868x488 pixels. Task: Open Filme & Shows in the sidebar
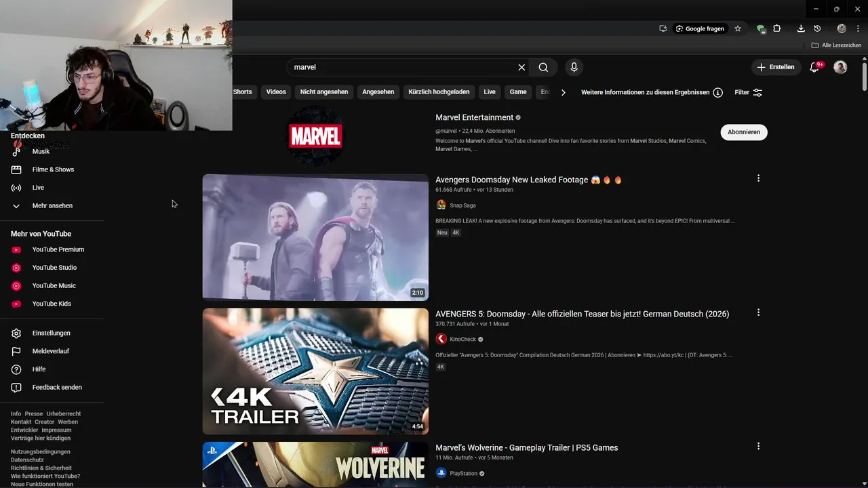[52, 169]
